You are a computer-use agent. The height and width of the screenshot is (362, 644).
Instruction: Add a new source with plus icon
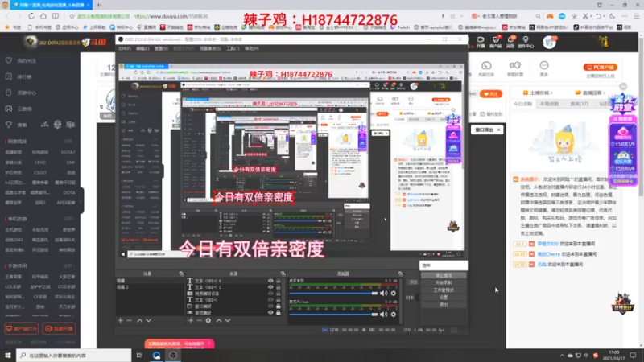(191, 320)
